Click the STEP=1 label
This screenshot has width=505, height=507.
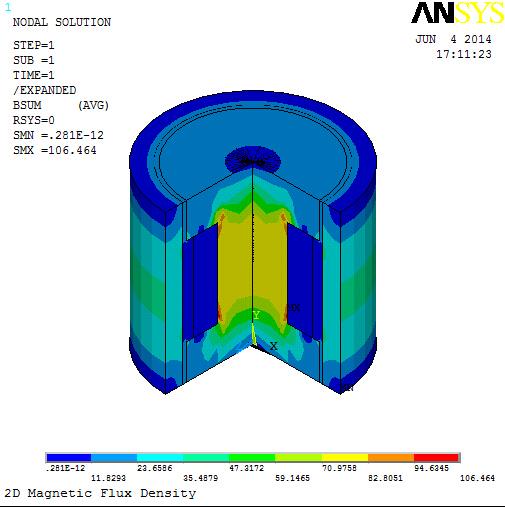(34, 45)
